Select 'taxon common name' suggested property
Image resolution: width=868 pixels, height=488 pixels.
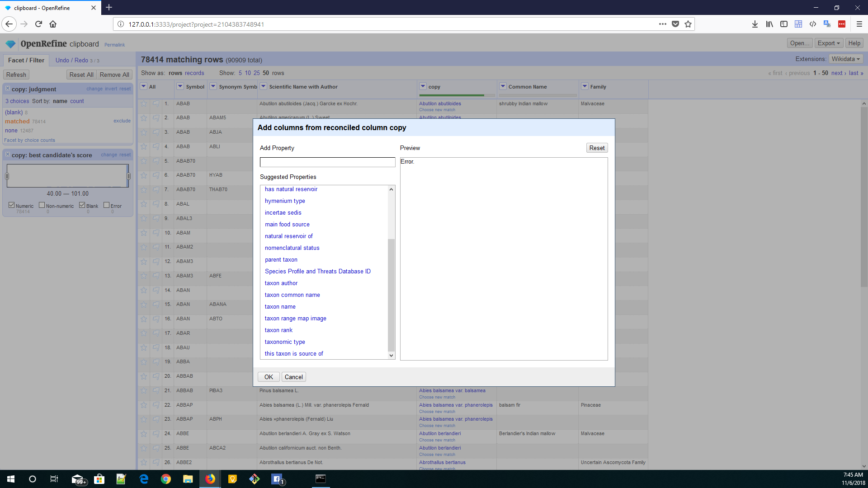(x=292, y=295)
